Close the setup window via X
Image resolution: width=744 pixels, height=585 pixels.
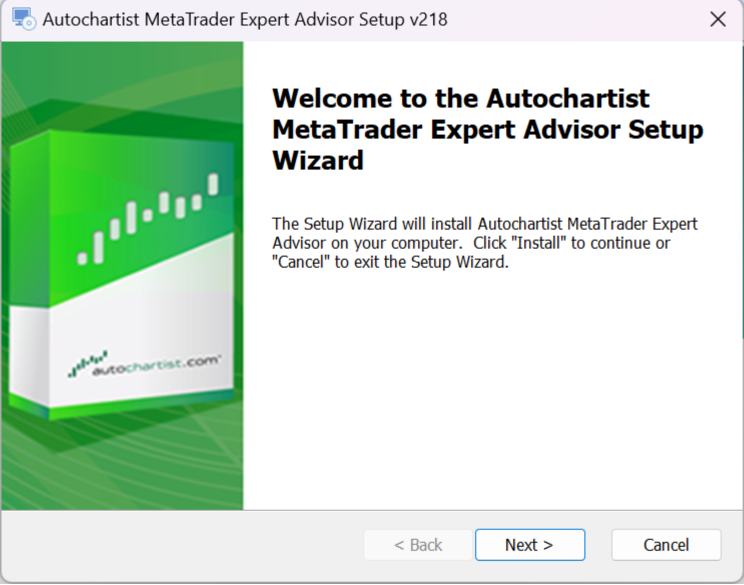(x=718, y=19)
